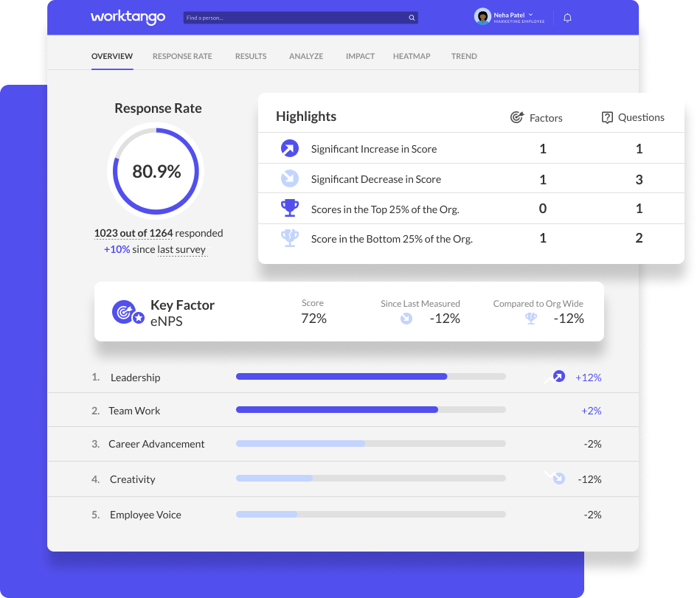This screenshot has height=598, width=700.
Task: Click the Key Factor eNPS title
Action: pos(182,313)
